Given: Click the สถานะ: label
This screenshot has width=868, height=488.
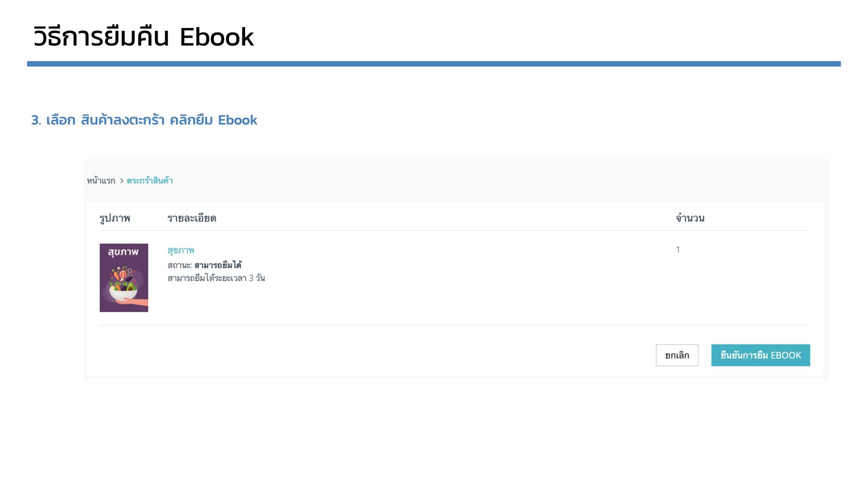Looking at the screenshot, I should tap(180, 265).
